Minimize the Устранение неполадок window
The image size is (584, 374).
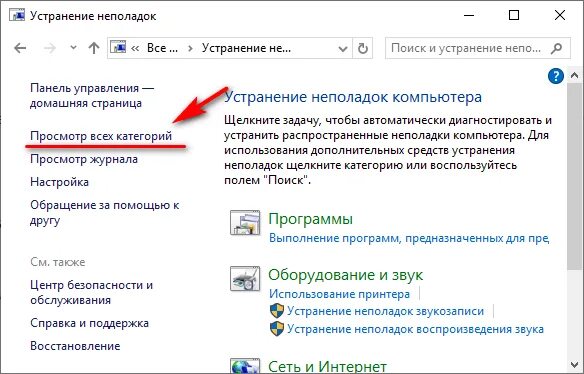point(469,16)
